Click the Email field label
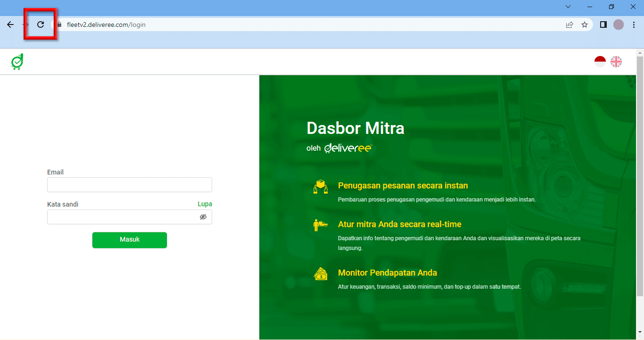 coord(55,172)
